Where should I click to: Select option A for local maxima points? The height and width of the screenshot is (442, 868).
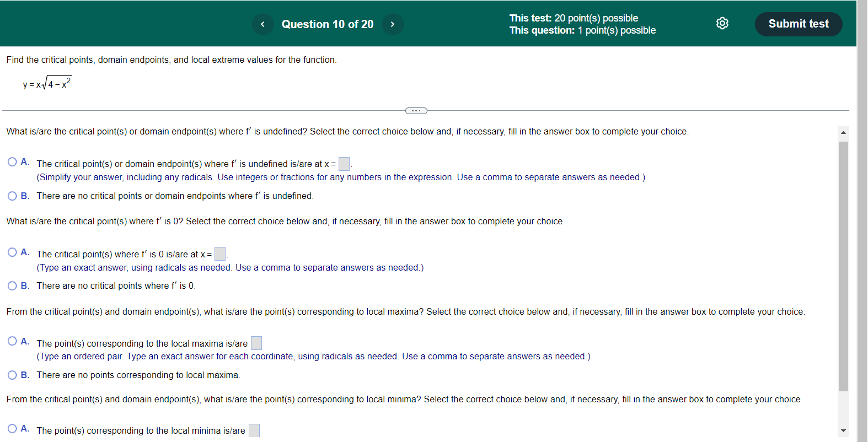coord(12,341)
